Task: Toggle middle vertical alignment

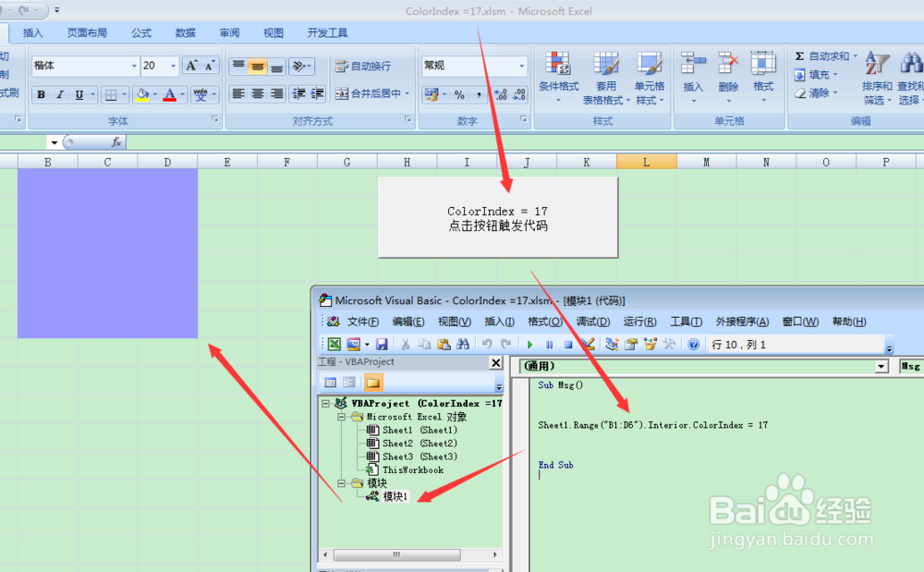Action: pyautogui.click(x=258, y=66)
